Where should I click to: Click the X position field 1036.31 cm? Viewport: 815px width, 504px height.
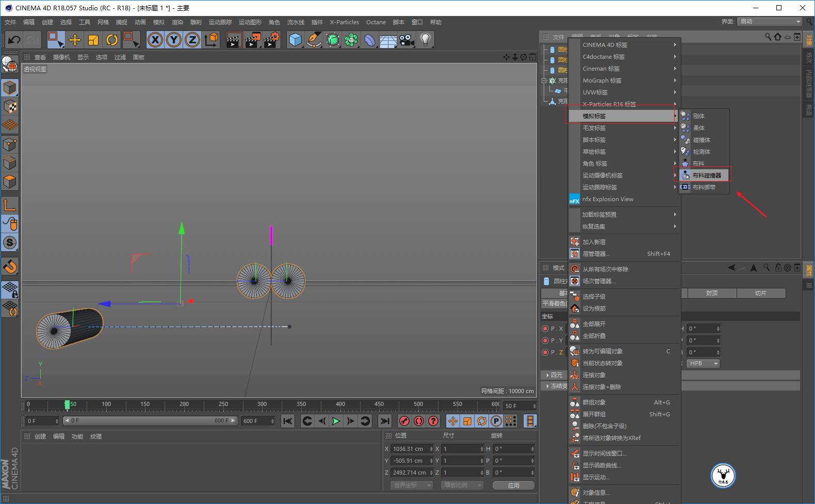tap(412, 449)
